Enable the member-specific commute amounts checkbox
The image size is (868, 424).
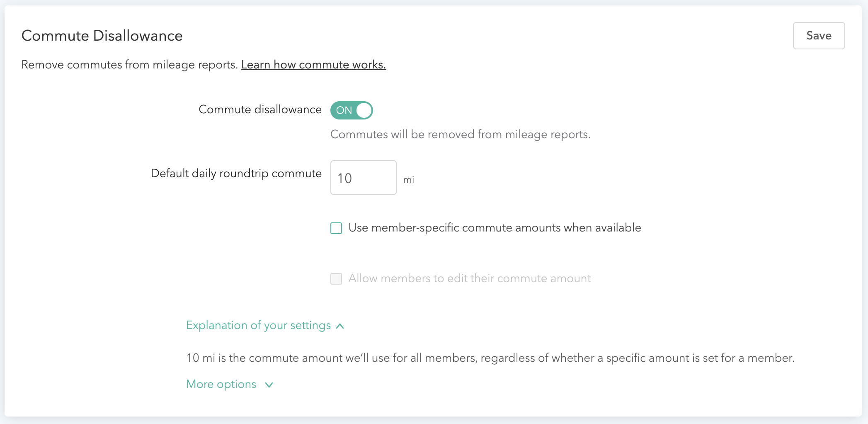pyautogui.click(x=336, y=228)
